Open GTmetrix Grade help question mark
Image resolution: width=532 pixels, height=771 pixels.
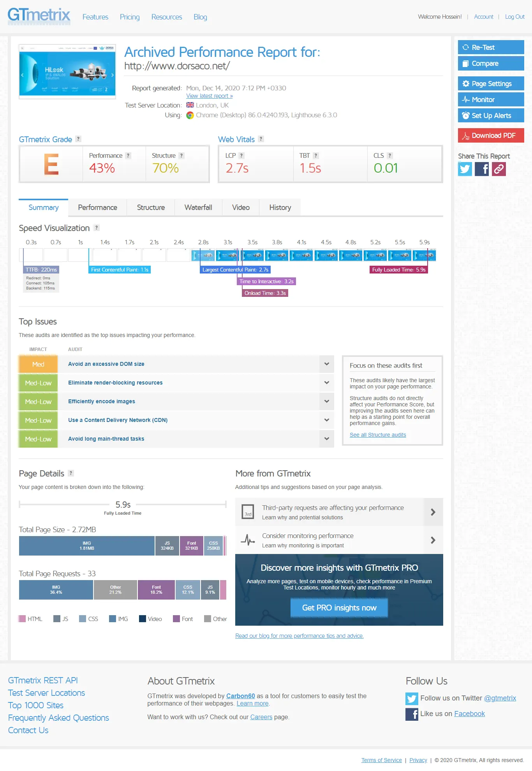78,139
